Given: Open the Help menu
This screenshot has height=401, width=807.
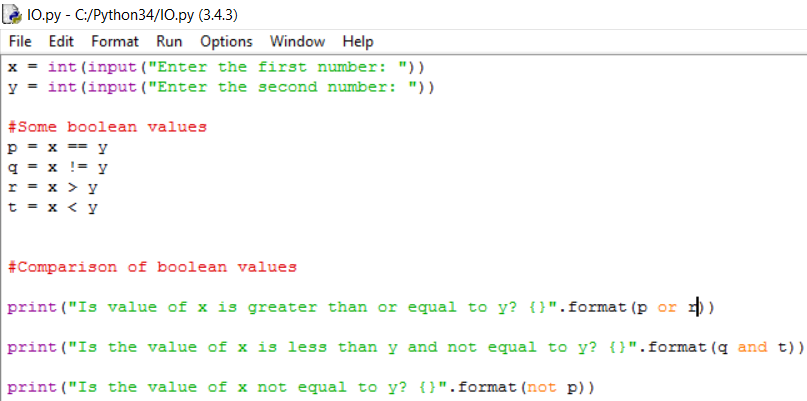Looking at the screenshot, I should [x=358, y=41].
